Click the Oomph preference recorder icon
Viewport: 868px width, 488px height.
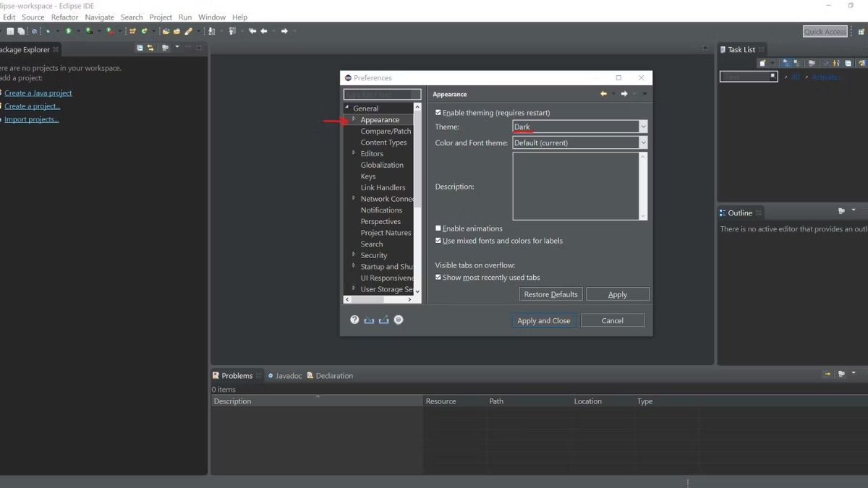[x=399, y=320]
